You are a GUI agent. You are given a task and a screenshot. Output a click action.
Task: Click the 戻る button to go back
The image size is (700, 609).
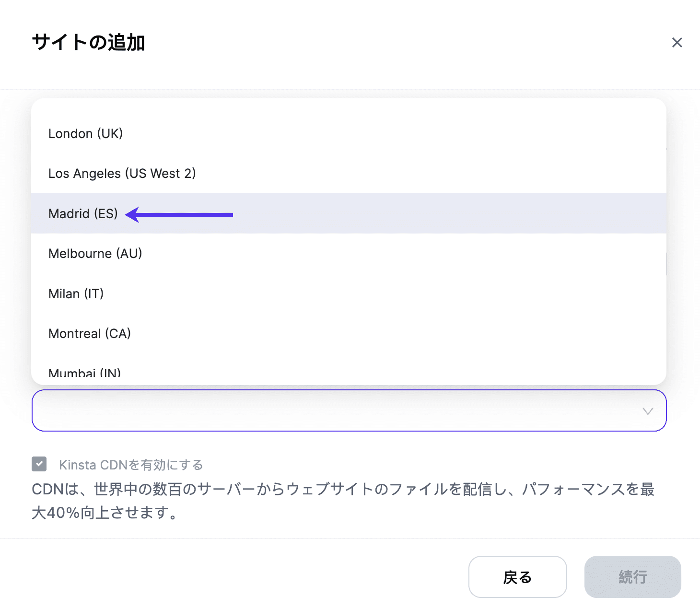tap(517, 577)
